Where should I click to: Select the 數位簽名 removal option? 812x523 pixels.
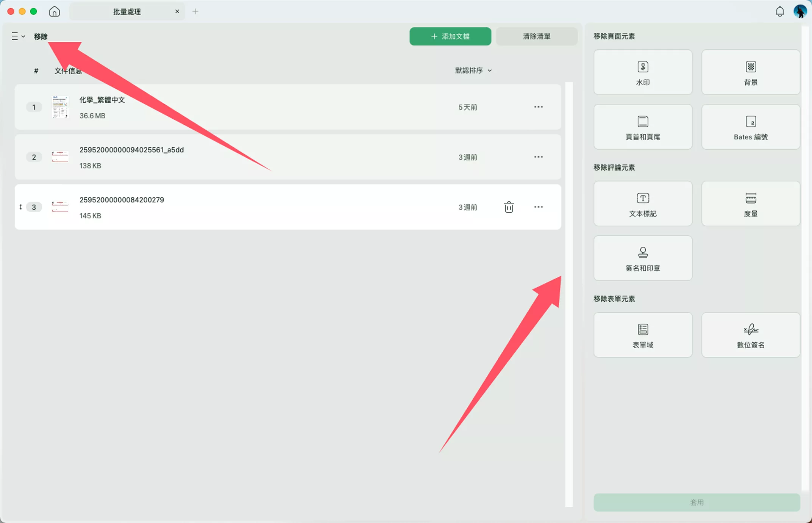[751, 335]
